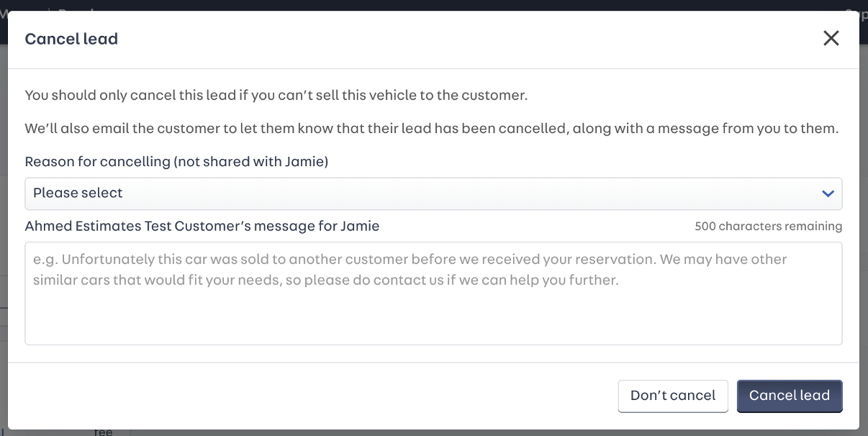Click the dimmed dark bar above the dialog
Screen dimensions: 868x436
tap(432, 5)
